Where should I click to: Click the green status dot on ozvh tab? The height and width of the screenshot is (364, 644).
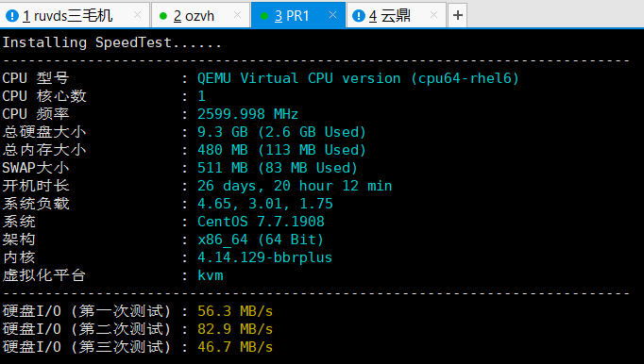point(163,16)
